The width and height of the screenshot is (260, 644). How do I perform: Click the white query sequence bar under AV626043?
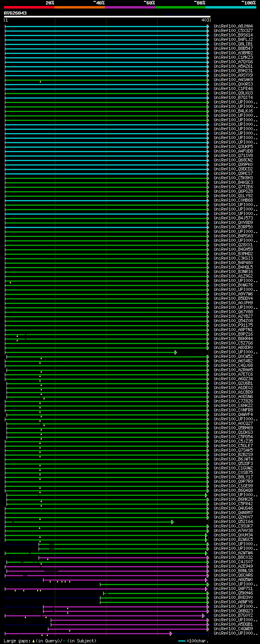(107, 17)
